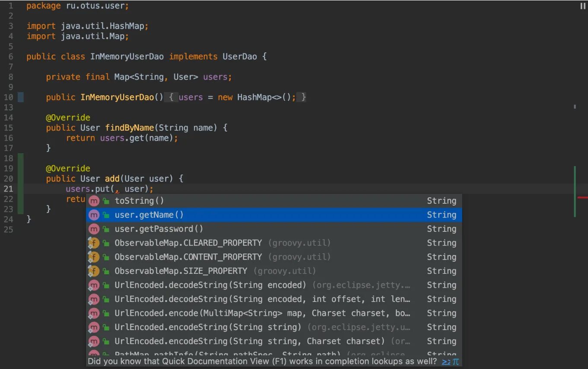Click the green change marker in right stripe

coord(575,191)
